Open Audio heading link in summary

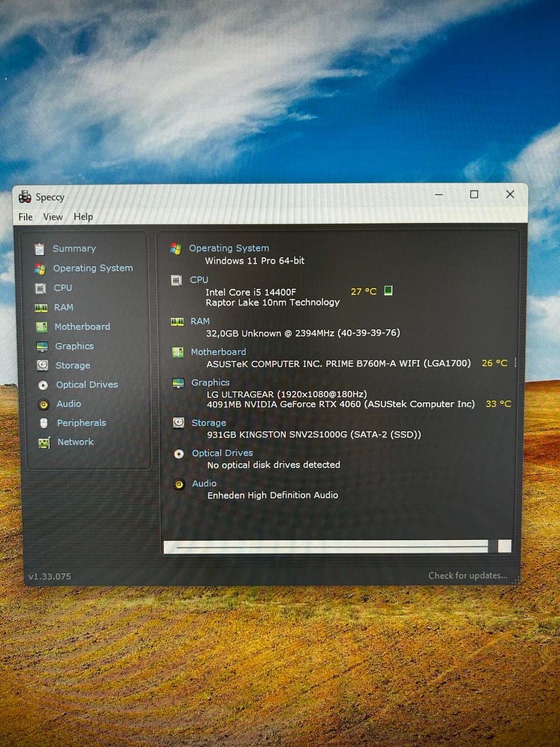(204, 483)
